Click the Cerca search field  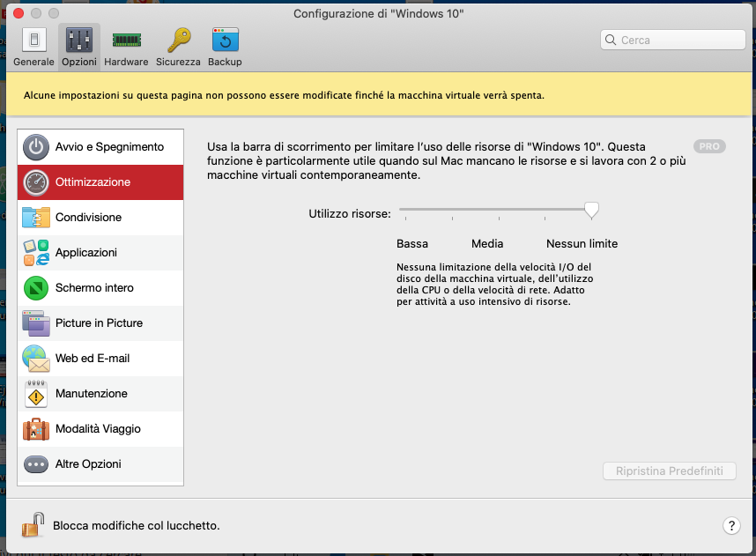click(673, 40)
